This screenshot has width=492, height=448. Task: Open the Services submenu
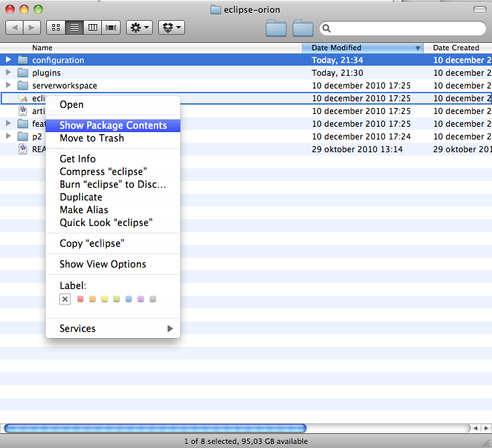click(x=113, y=329)
